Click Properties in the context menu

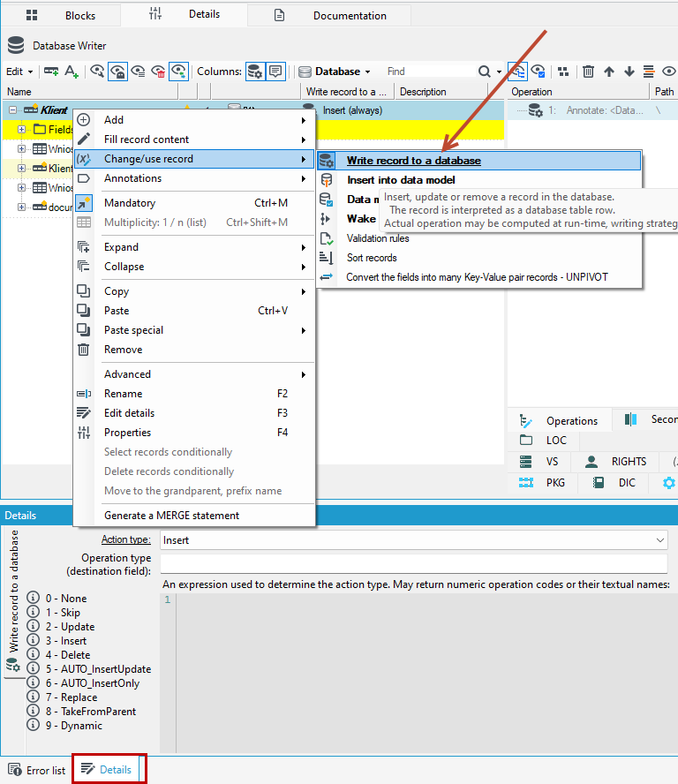(194, 433)
